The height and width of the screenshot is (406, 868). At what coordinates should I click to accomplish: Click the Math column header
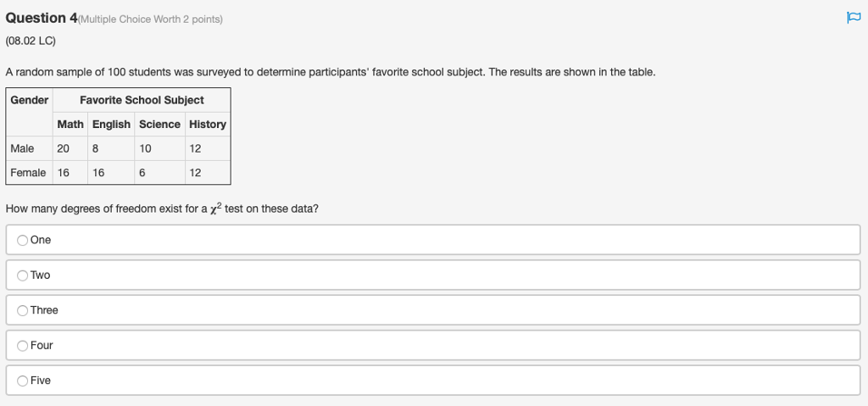tap(70, 124)
